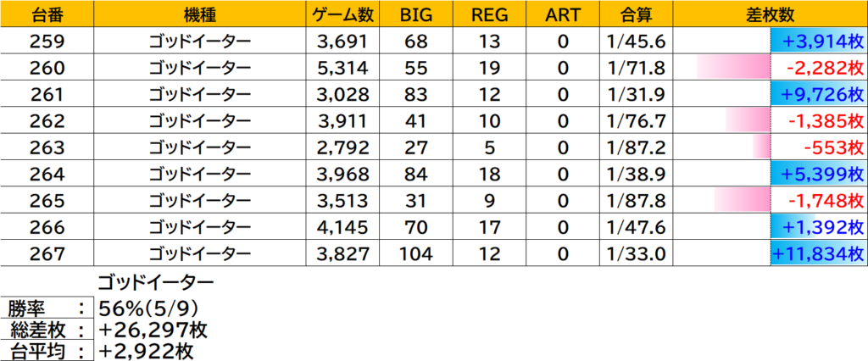Click the BIG column header
The width and height of the screenshot is (868, 361).
419,14
